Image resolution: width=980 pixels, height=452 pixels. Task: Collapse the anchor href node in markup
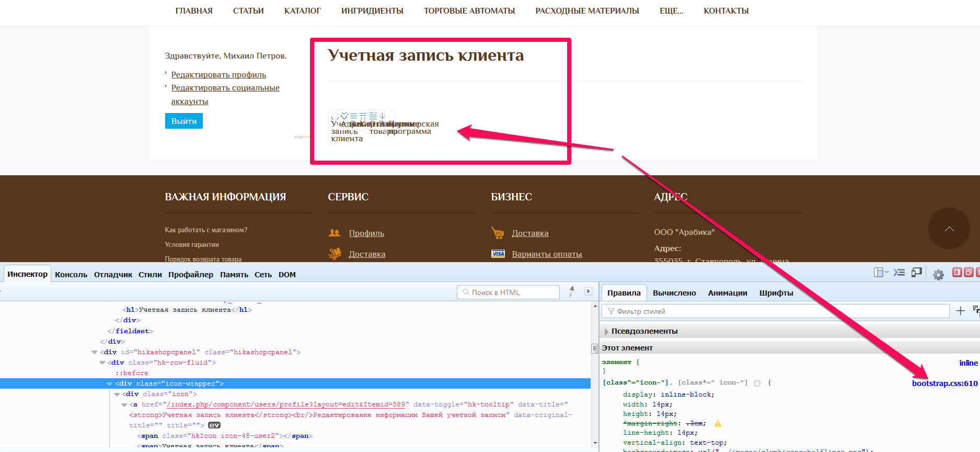[x=124, y=404]
